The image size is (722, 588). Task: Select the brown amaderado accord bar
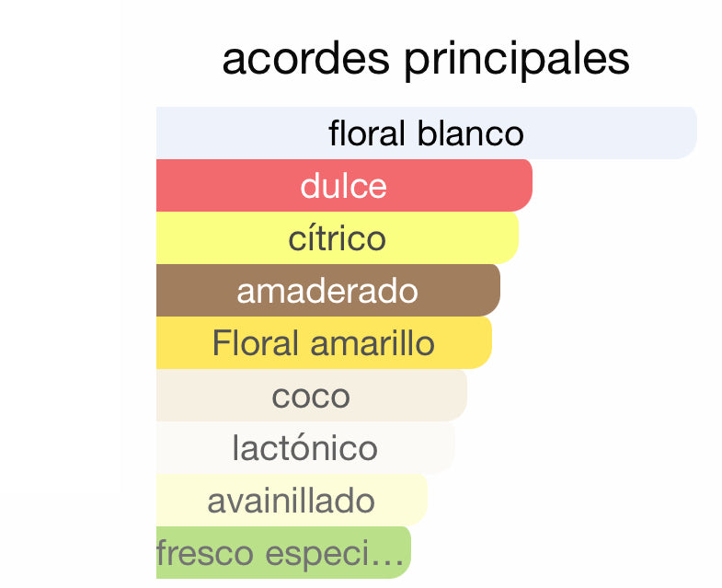[328, 290]
